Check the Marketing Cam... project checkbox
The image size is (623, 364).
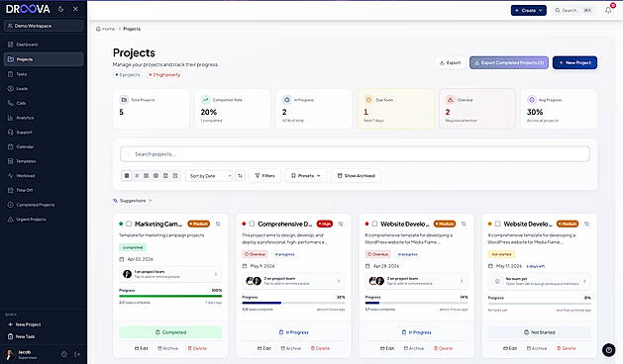click(x=129, y=224)
